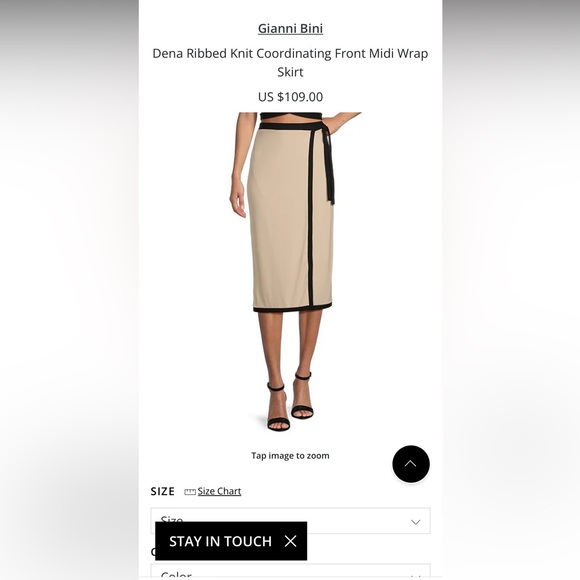Expand the partially visible Color dropdown
The height and width of the screenshot is (580, 580).
tap(290, 571)
